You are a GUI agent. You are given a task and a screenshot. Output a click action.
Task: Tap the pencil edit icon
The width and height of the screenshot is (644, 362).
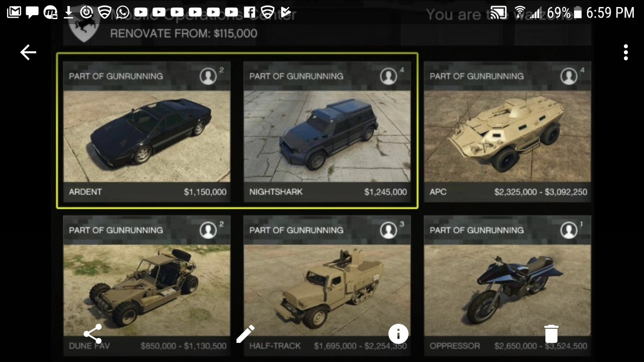[x=246, y=333]
